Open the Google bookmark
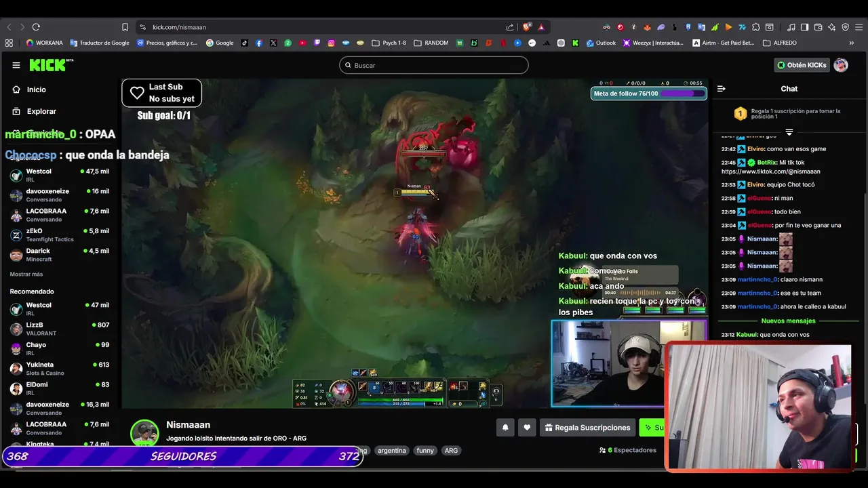Image resolution: width=868 pixels, height=488 pixels. click(x=220, y=43)
